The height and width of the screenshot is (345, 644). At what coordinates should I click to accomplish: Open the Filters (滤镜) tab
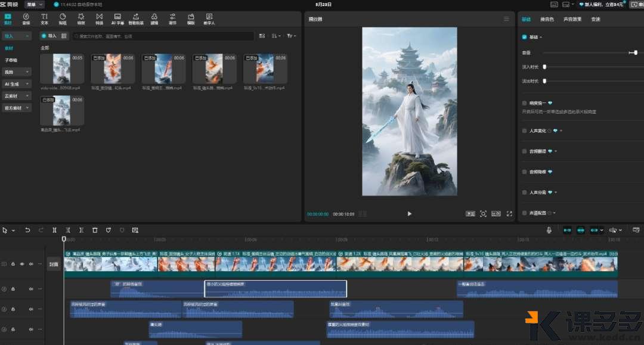pyautogui.click(x=154, y=19)
